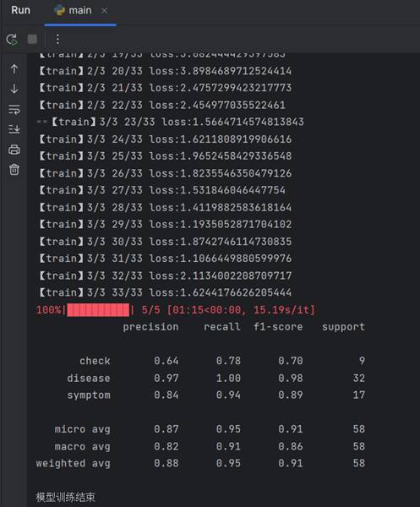
Task: Click macro avg f1-score value 0.86
Action: coord(291,446)
